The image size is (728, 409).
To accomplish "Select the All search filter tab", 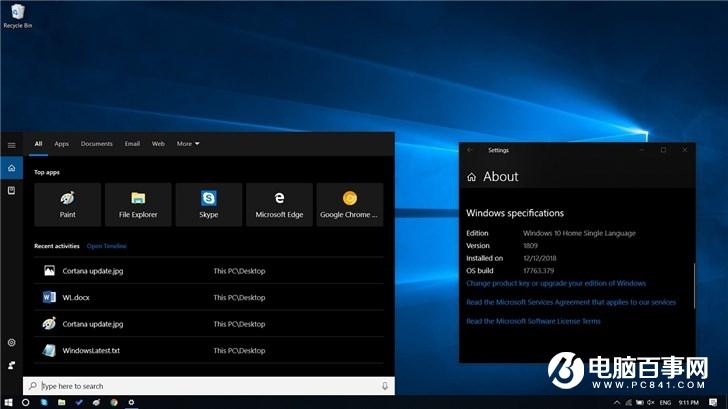I will [x=39, y=144].
